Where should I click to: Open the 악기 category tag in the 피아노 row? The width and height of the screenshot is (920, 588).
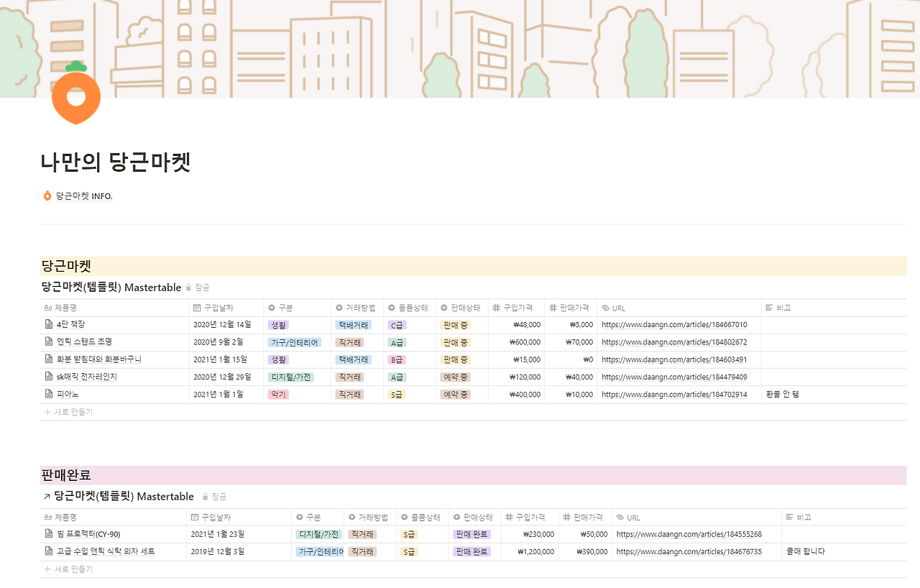click(x=277, y=394)
